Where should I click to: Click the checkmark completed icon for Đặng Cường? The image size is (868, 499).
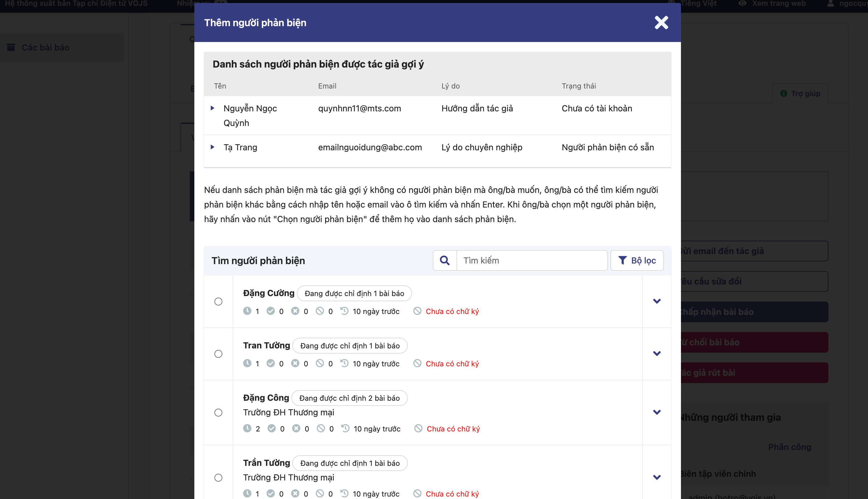[271, 311]
